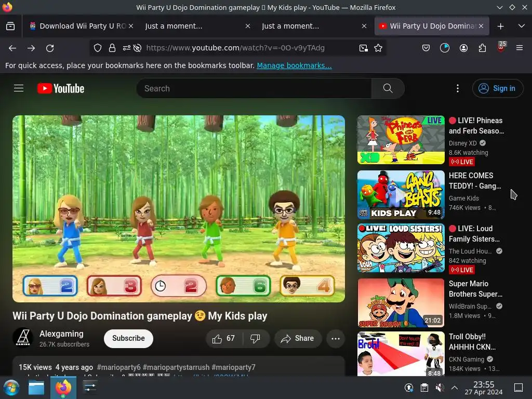Screen dimensions: 532x399
Task: Open the Extensions puzzle icon
Action: tap(482, 48)
